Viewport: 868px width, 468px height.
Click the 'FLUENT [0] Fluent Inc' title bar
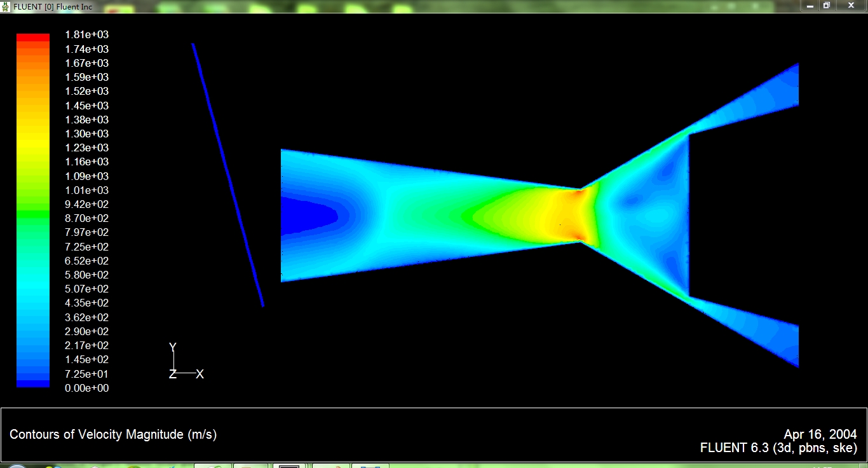click(x=51, y=6)
